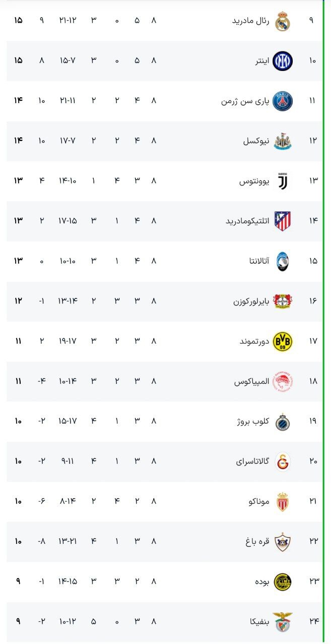Click the Inter Milan logo
The image size is (331, 644).
click(283, 61)
